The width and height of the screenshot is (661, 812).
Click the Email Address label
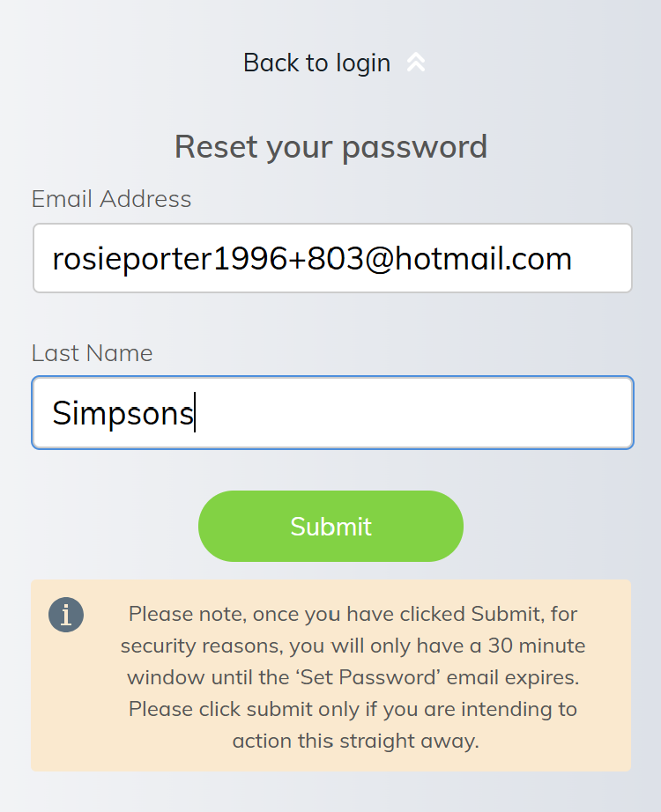[x=111, y=199]
